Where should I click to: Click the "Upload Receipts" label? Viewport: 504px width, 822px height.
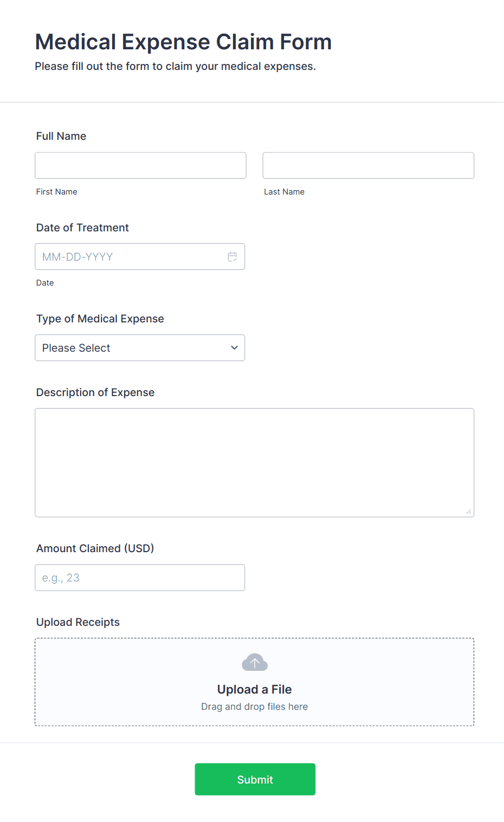pos(78,622)
